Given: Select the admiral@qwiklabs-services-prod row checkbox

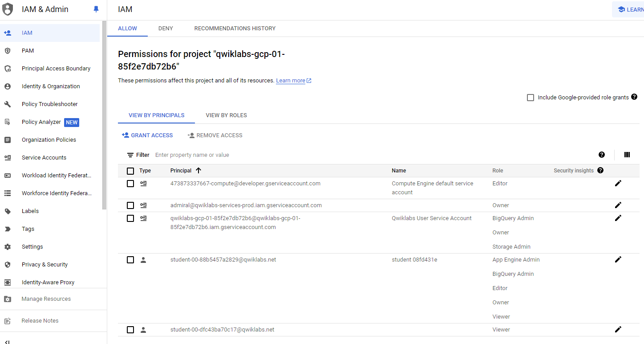Looking at the screenshot, I should click(x=130, y=205).
